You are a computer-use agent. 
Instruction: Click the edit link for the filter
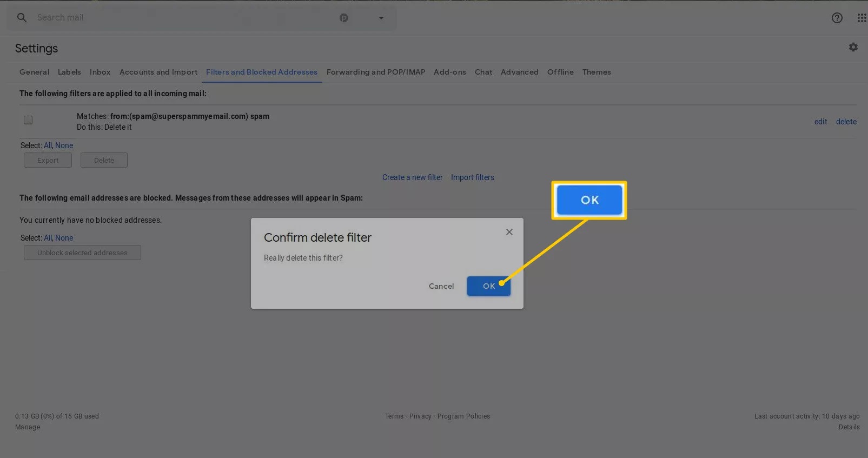(820, 122)
